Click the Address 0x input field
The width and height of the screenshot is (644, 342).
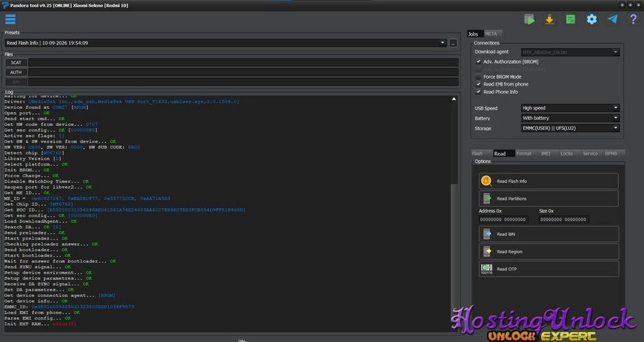tap(503, 220)
